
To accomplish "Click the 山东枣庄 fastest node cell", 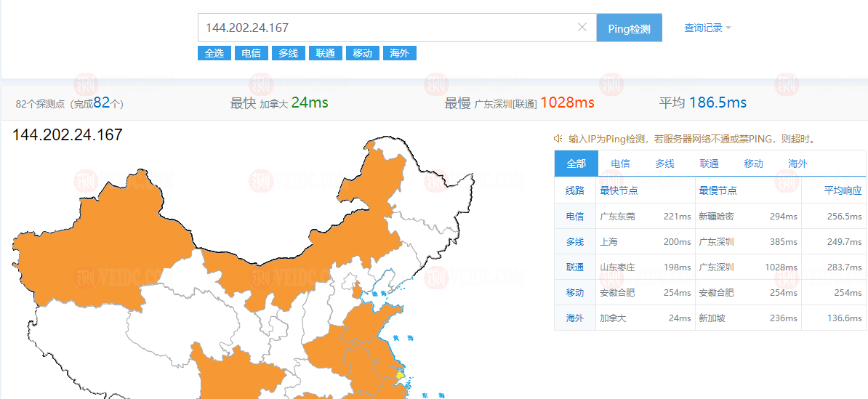I will pos(617,267).
